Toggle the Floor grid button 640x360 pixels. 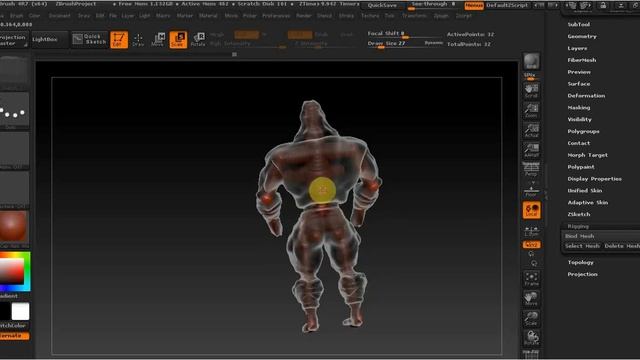[x=531, y=191]
